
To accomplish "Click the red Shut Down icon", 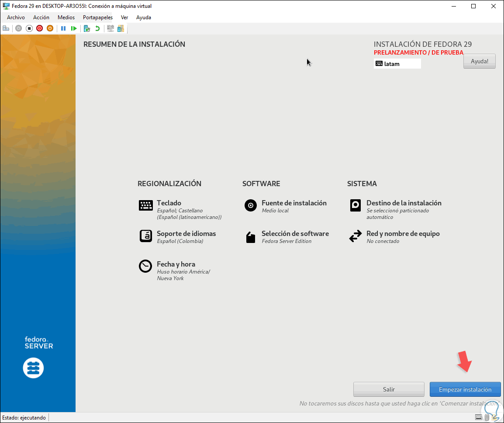I will click(40, 29).
